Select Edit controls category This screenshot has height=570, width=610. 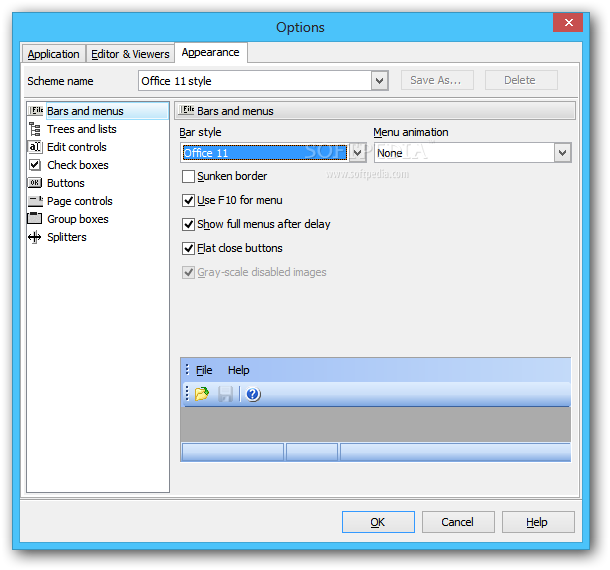[77, 147]
